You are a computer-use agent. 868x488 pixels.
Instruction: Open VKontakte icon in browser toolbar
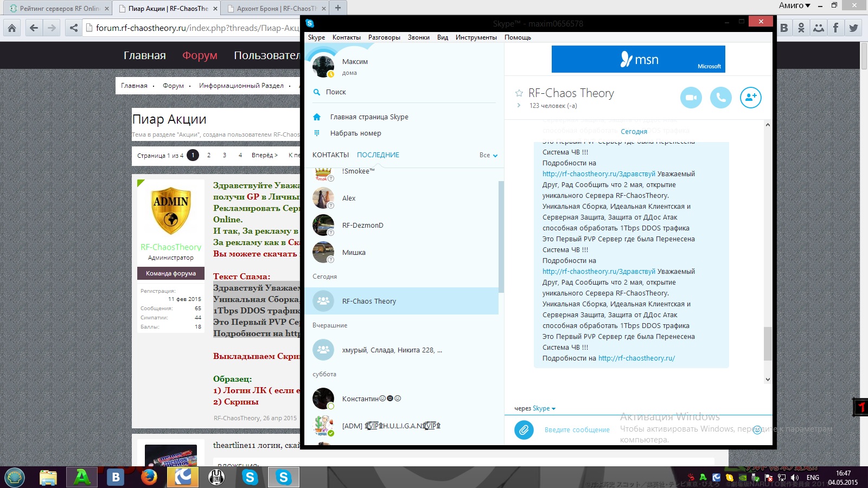click(x=784, y=28)
